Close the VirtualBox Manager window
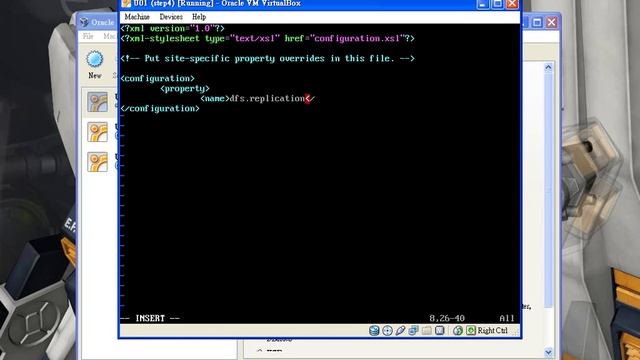 pos(551,22)
